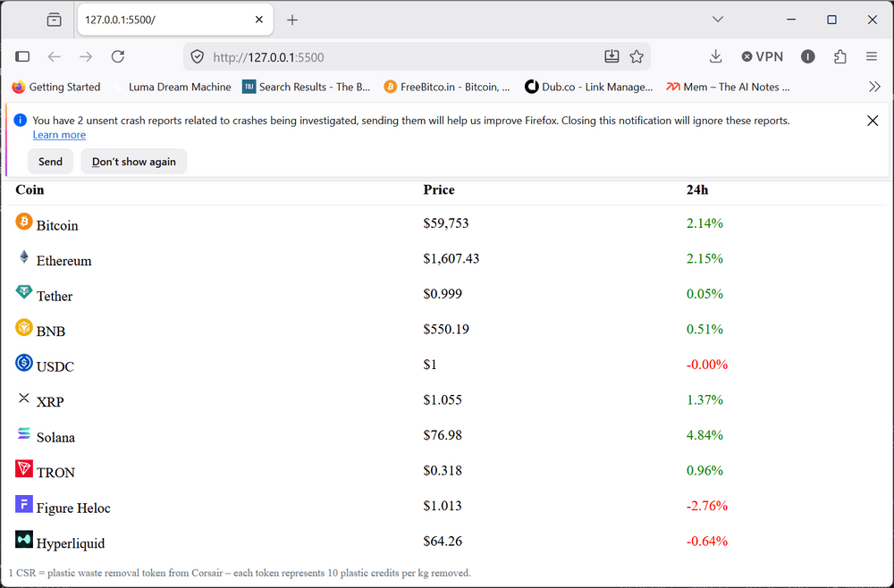Show more bookmarks overflow chevron
The height and width of the screenshot is (588, 894).
click(x=874, y=87)
